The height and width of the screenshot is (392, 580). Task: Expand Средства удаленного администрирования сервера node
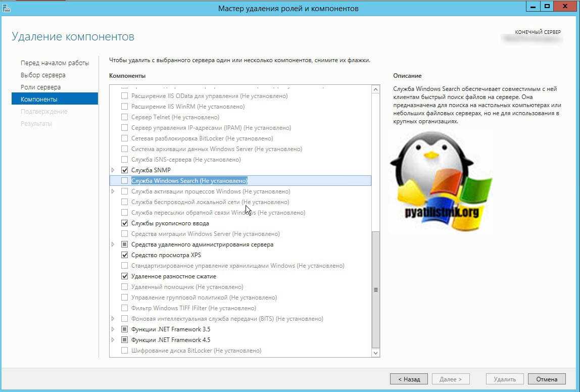(x=113, y=244)
